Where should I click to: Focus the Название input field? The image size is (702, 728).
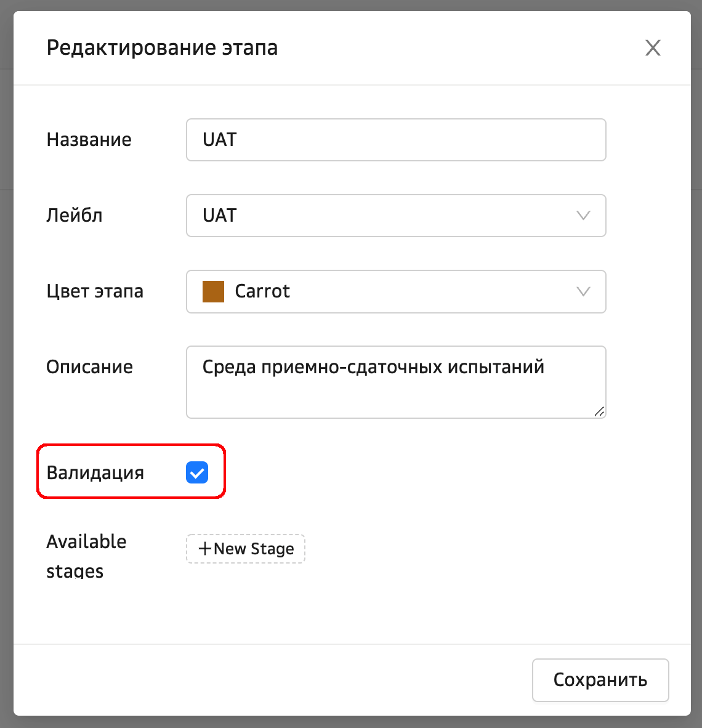[x=395, y=140]
